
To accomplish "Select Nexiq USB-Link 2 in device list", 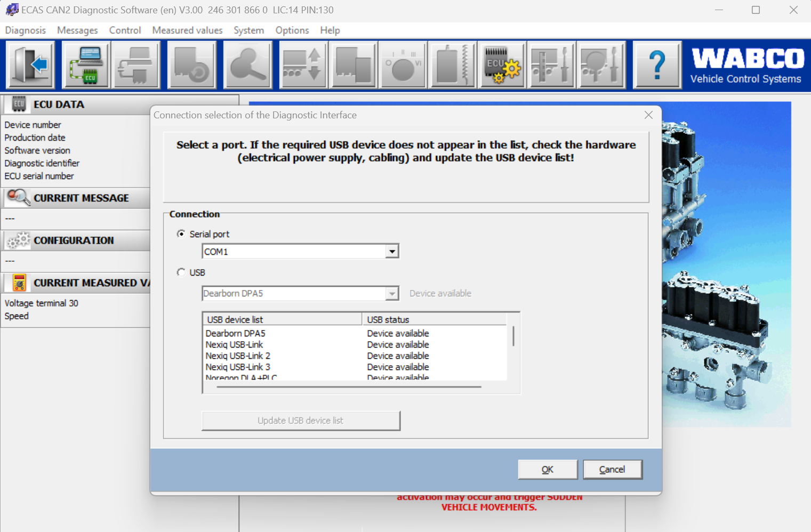I will (x=238, y=356).
